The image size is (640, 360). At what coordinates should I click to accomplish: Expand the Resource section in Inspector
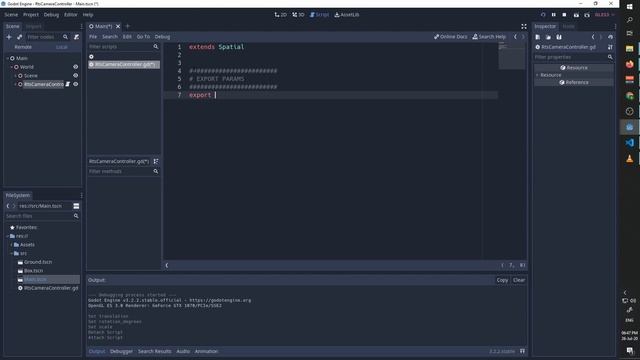click(x=537, y=75)
